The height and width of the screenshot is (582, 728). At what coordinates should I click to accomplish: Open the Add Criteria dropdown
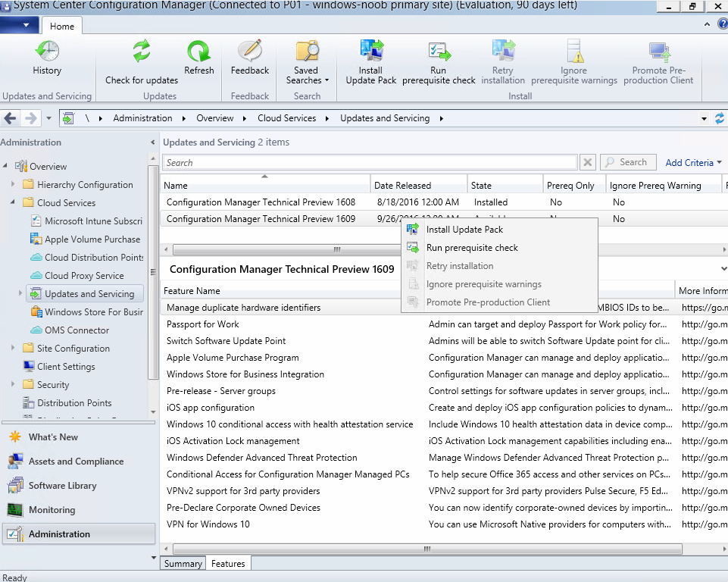[x=694, y=163]
